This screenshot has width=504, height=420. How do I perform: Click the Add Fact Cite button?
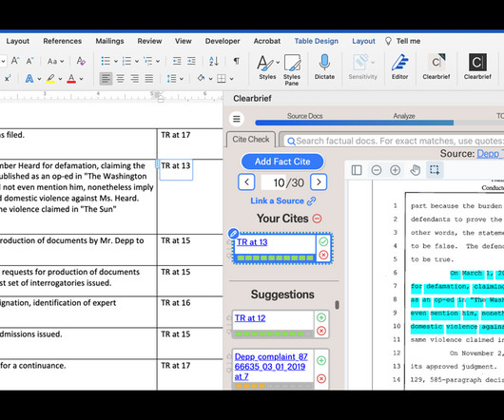(282, 162)
